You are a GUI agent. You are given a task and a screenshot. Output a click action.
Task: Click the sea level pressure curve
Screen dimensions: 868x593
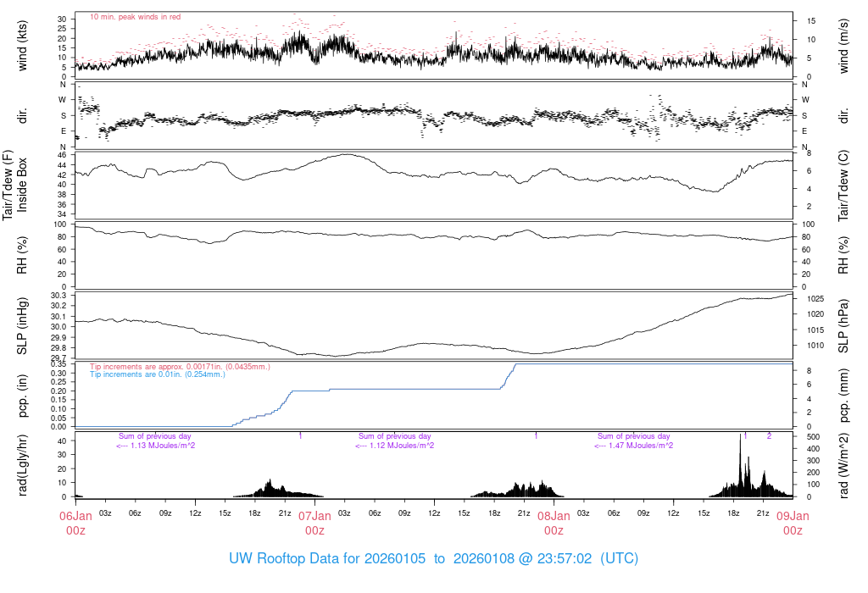pyautogui.click(x=434, y=344)
